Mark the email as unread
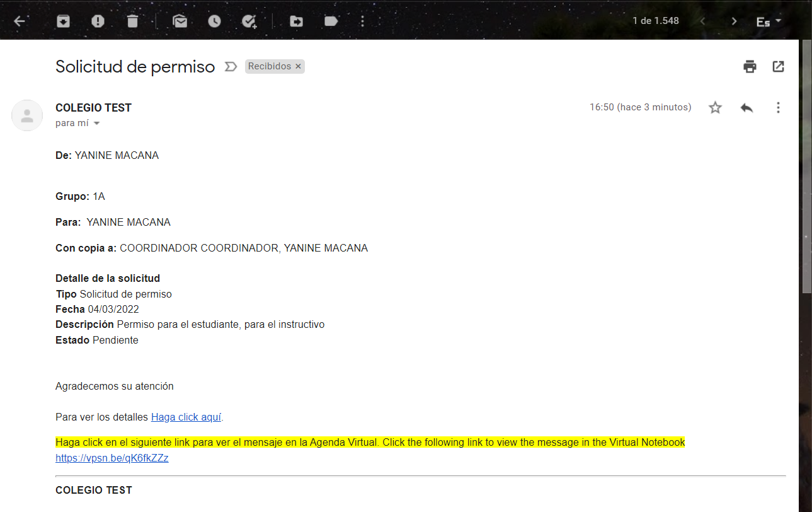This screenshot has height=512, width=812. click(180, 21)
